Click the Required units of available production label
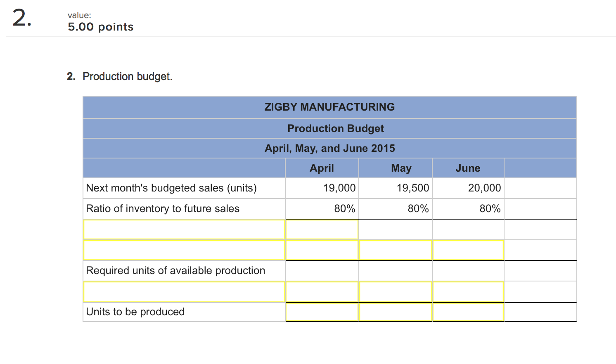Image resolution: width=616 pixels, height=364 pixels. [175, 271]
